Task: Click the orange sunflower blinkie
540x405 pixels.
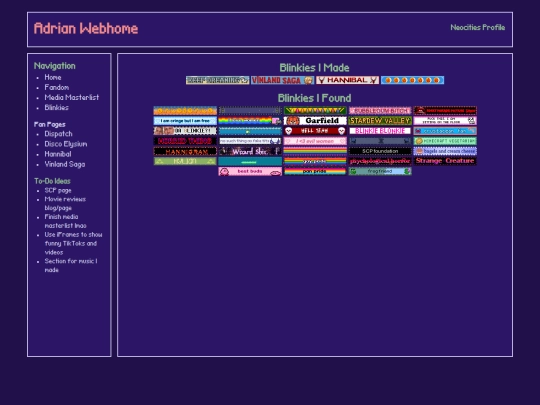Action: [x=185, y=111]
